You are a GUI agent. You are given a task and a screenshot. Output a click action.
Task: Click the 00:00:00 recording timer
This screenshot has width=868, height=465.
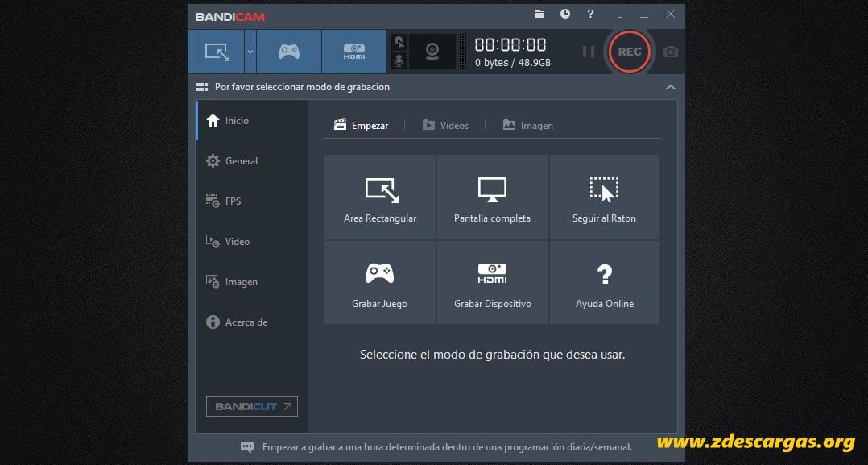click(510, 44)
